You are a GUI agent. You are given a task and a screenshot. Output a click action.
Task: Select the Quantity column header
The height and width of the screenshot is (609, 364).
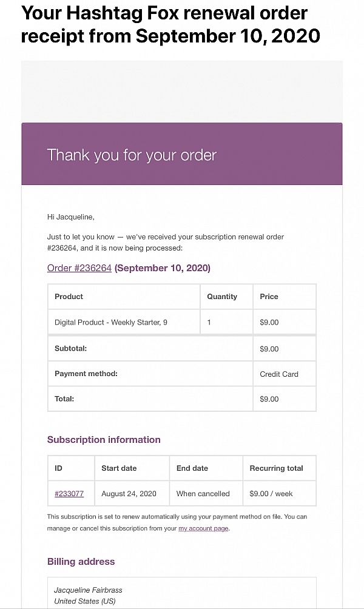(x=222, y=297)
